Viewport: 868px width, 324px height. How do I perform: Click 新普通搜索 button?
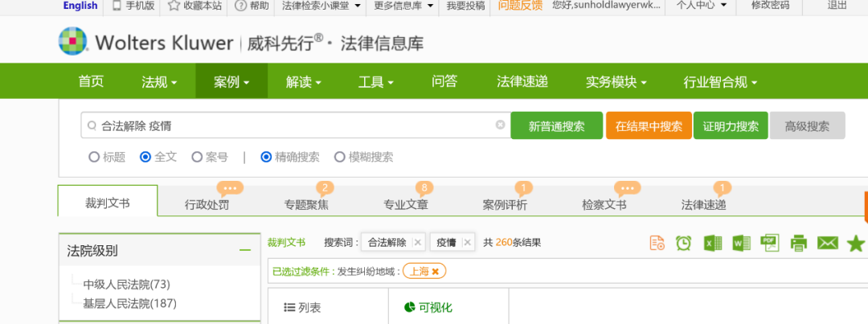point(556,125)
